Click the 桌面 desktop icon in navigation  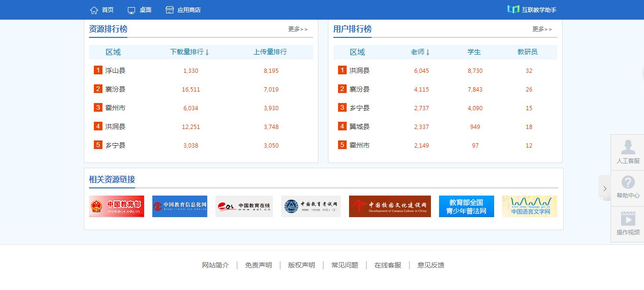coord(131,10)
